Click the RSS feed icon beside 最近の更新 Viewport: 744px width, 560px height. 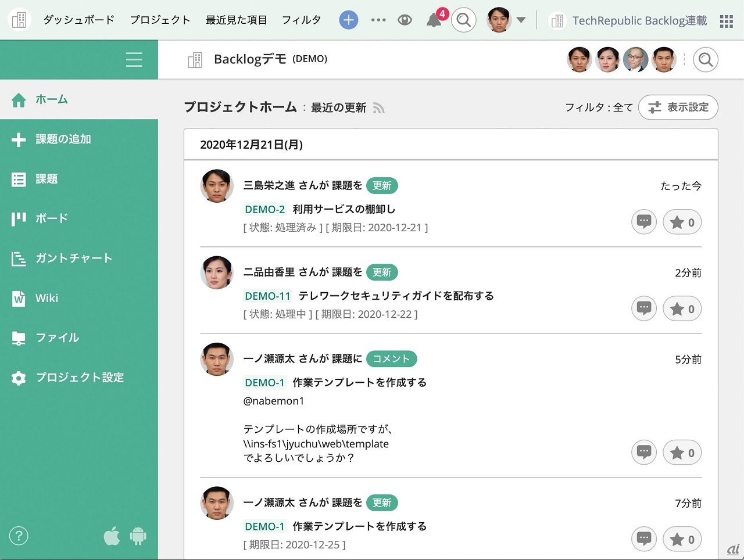click(379, 108)
